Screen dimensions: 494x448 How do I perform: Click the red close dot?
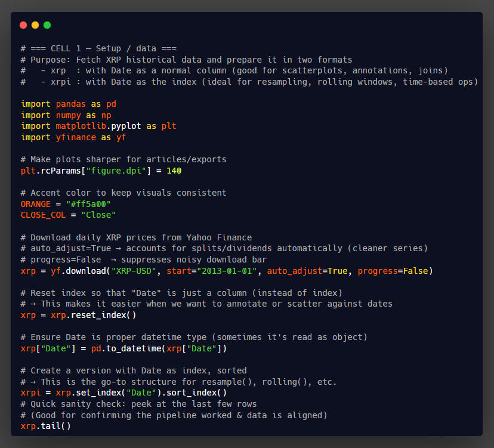[23, 25]
